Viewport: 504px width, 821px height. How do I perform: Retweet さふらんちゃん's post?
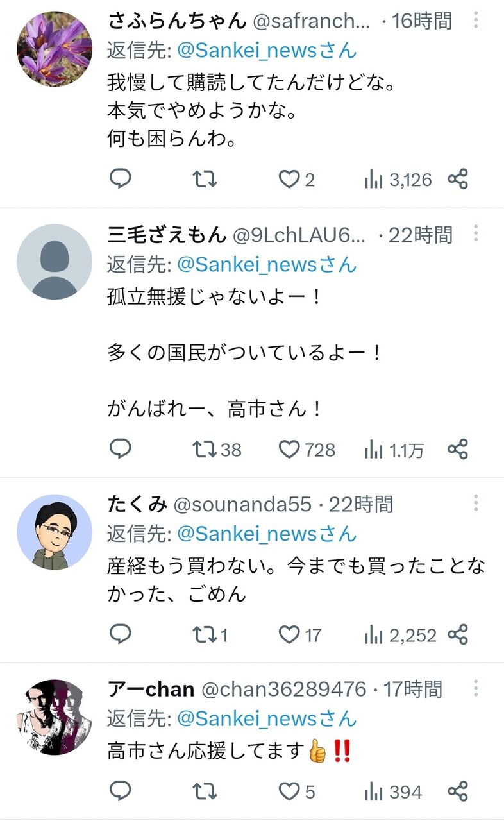tap(205, 180)
